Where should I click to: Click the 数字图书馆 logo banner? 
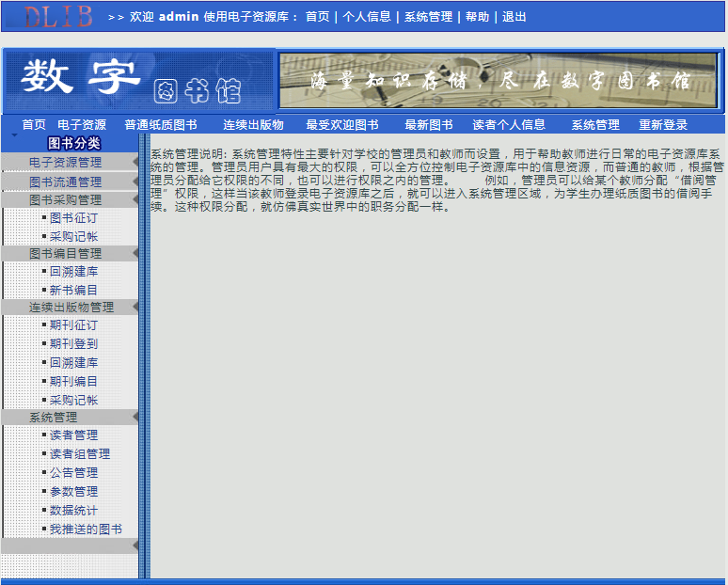coord(139,81)
